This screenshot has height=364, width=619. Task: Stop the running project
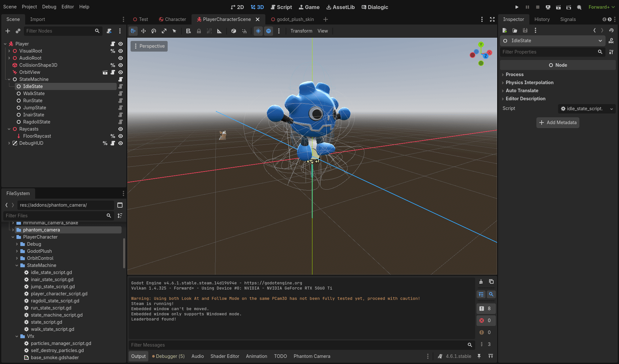[538, 7]
